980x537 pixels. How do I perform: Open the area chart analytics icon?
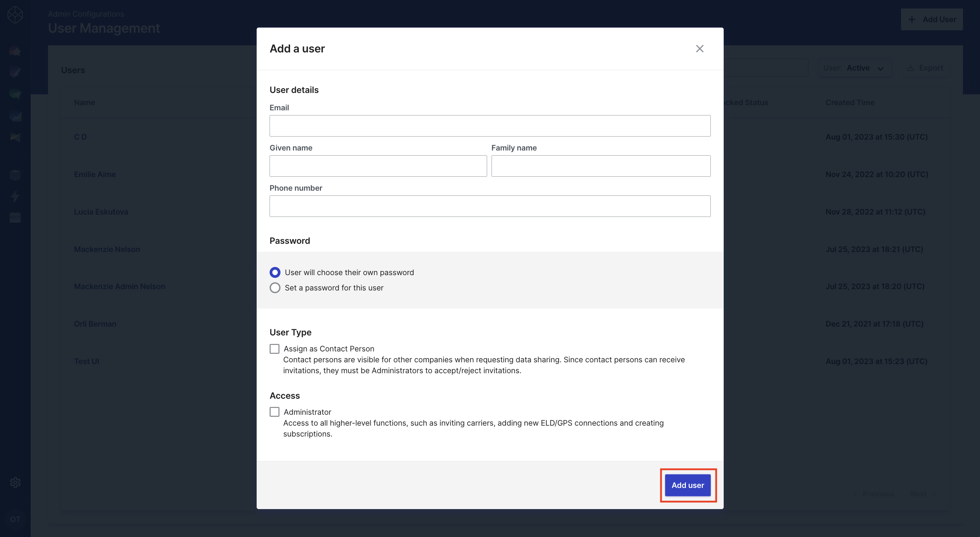click(15, 116)
